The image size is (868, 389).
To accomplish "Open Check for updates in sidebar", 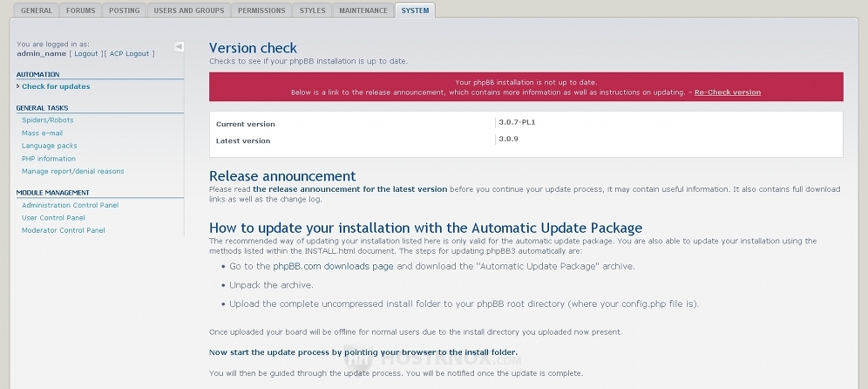I will (x=56, y=86).
